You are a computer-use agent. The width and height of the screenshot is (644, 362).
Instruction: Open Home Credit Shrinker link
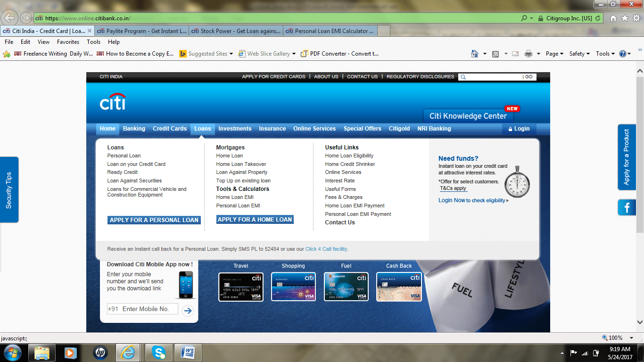(350, 164)
